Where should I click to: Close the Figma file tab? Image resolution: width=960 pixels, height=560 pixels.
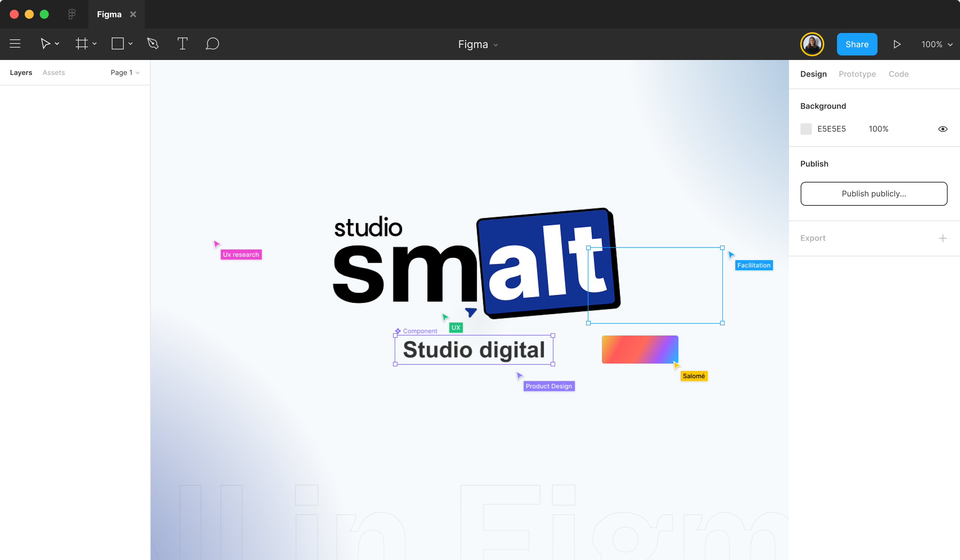pos(133,14)
